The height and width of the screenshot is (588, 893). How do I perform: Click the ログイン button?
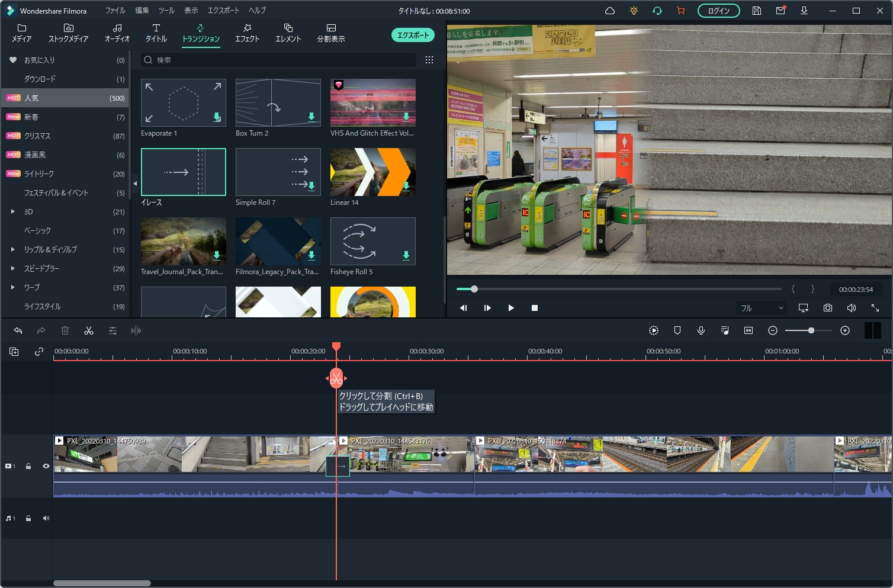point(718,11)
